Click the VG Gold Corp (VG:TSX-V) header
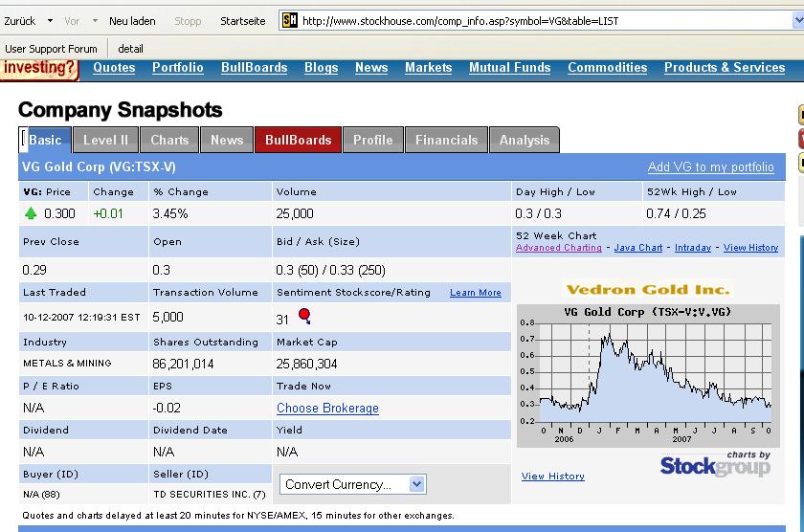The image size is (804, 532). 99,167
